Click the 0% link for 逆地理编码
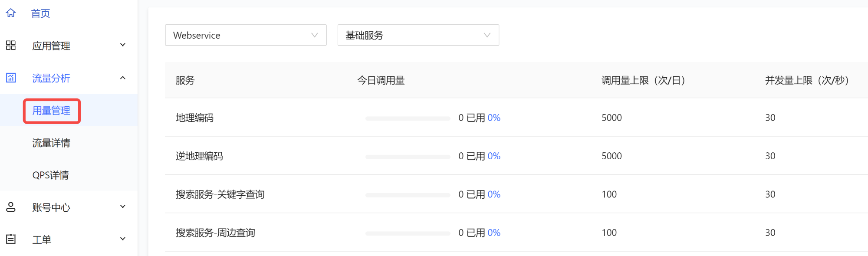Viewport: 868px width, 256px height. [x=494, y=156]
